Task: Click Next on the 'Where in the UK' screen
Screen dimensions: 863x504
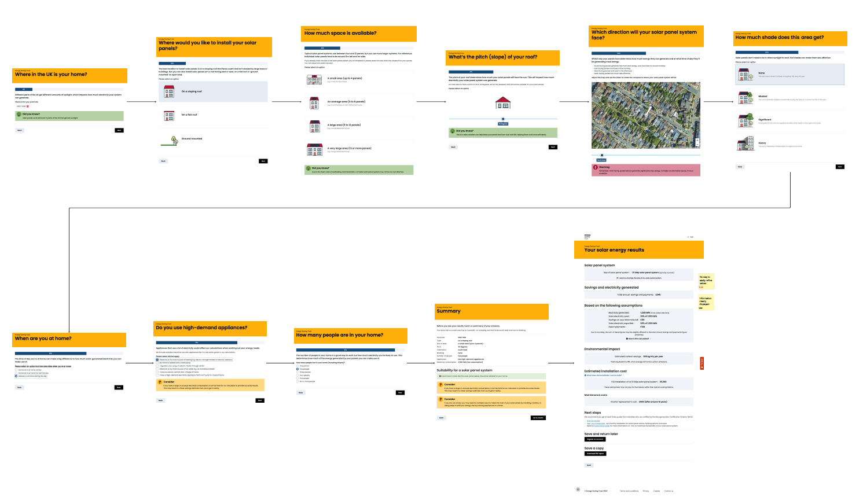Action: click(119, 130)
